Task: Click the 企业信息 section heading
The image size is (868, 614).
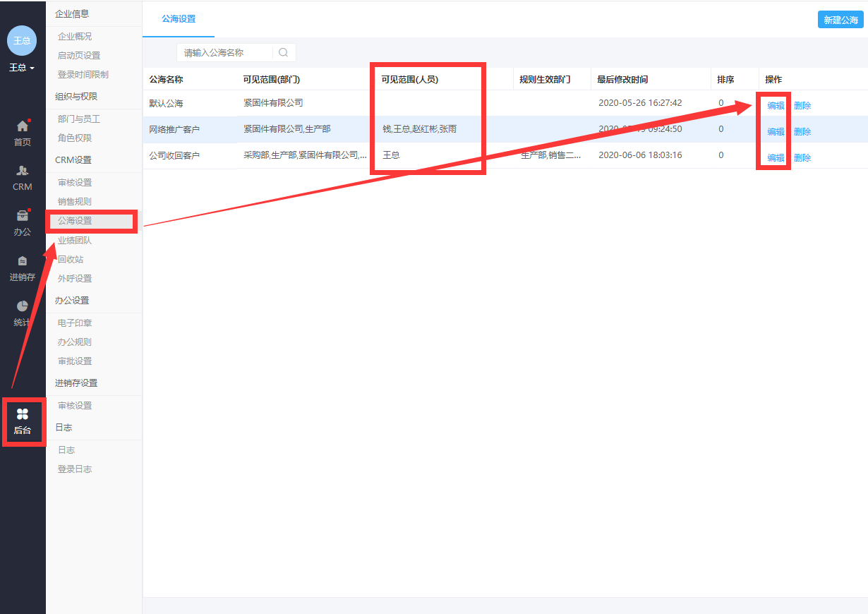Action: 72,13
